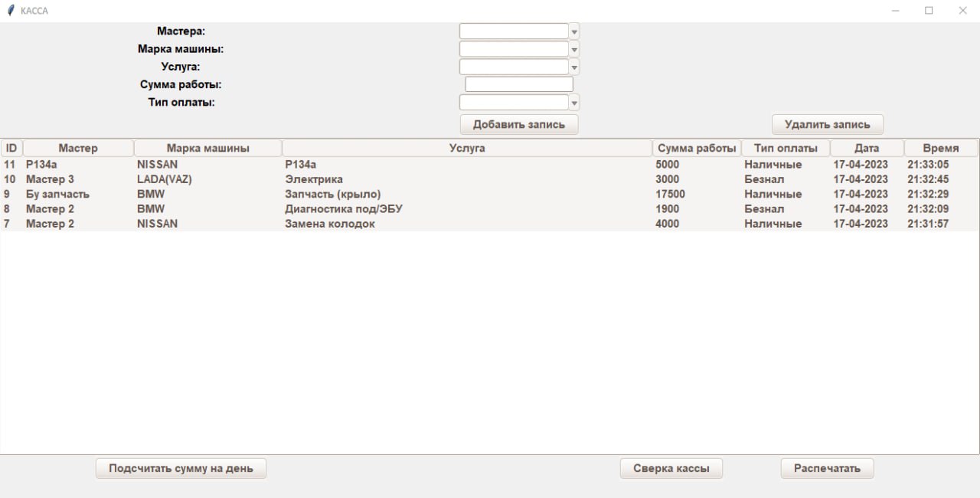980x498 pixels.
Task: Click the feather icon in the title bar
Action: tap(10, 11)
